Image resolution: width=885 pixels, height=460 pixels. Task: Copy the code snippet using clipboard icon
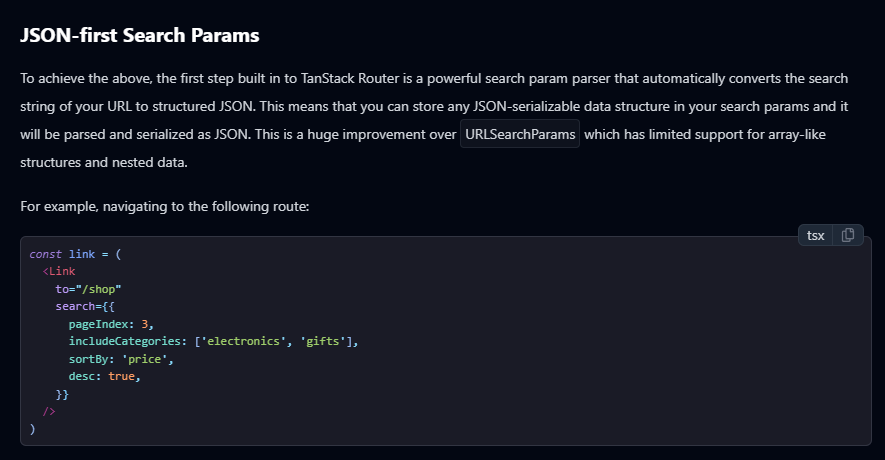(x=848, y=235)
